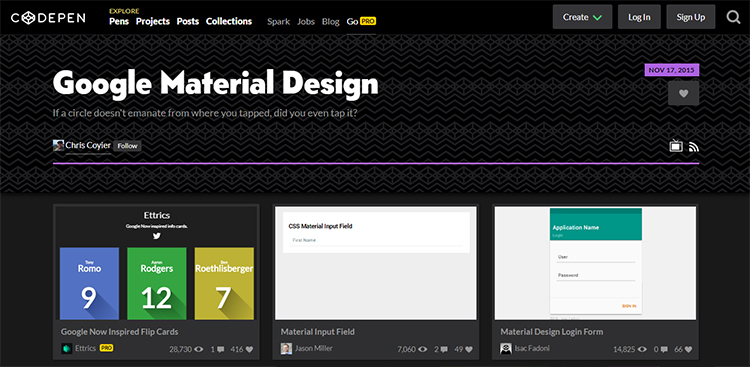
Task: Click comments icon on Material Design Login Form
Action: click(664, 350)
